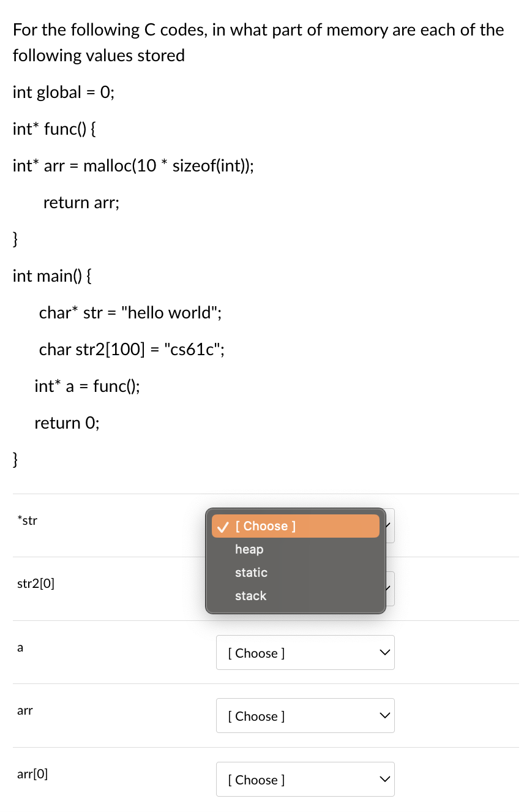This screenshot has height=812, width=524.
Task: Select the 'heap' option in open dropdown
Action: pos(296,549)
